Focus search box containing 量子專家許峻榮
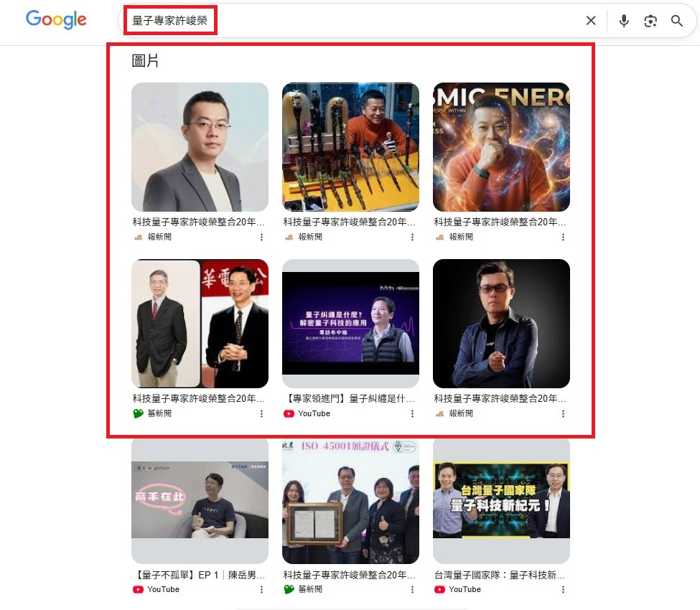 pos(359,21)
